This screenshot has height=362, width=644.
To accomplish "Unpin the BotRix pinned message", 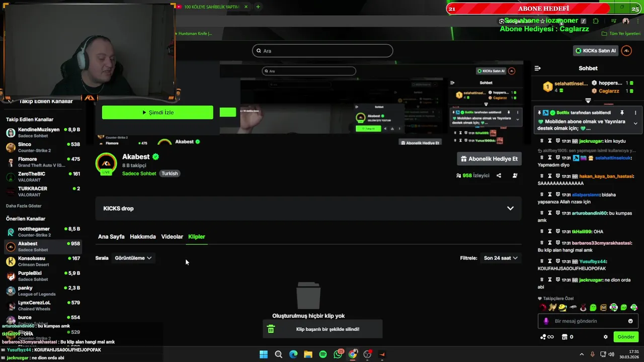I will 622,113.
